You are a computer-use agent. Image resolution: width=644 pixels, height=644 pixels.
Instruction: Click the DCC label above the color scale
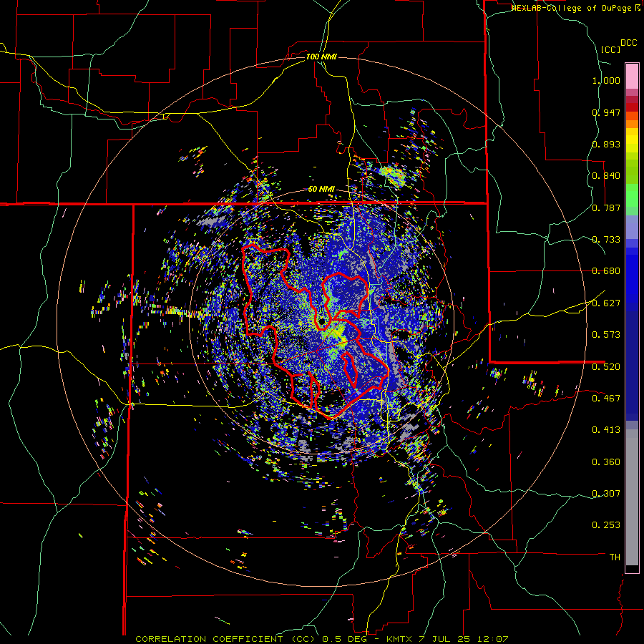[x=628, y=43]
